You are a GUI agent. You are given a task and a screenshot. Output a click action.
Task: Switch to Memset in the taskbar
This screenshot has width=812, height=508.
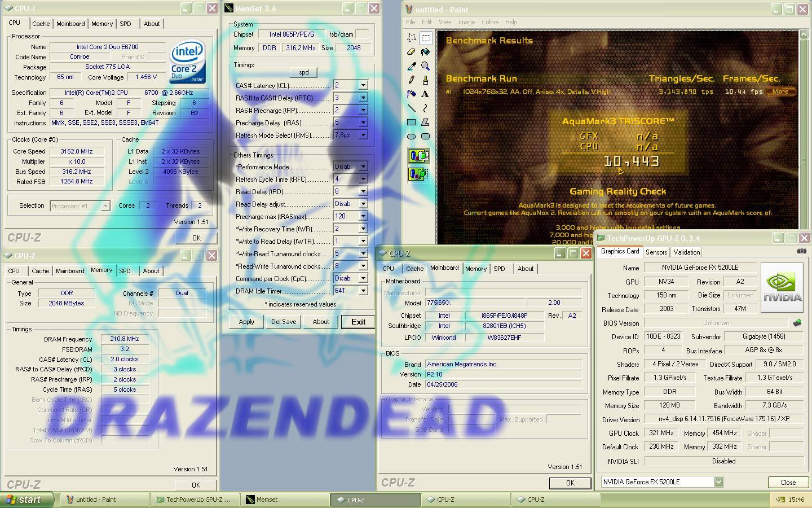285,500
